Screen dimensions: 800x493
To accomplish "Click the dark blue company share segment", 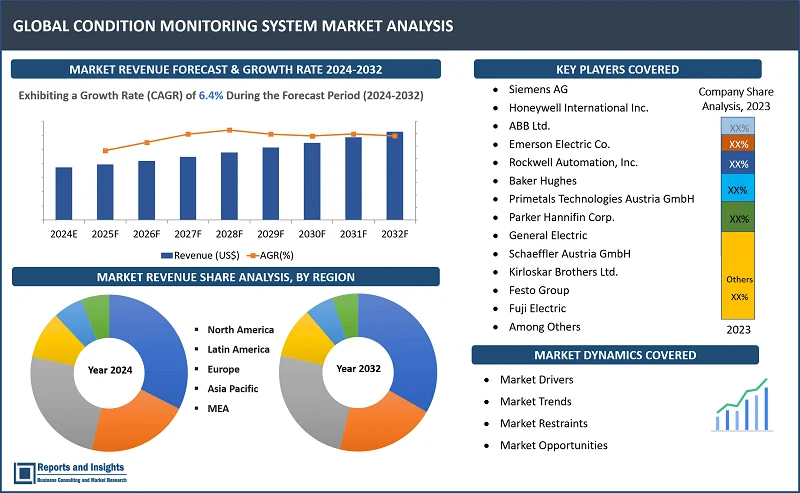I will (738, 163).
